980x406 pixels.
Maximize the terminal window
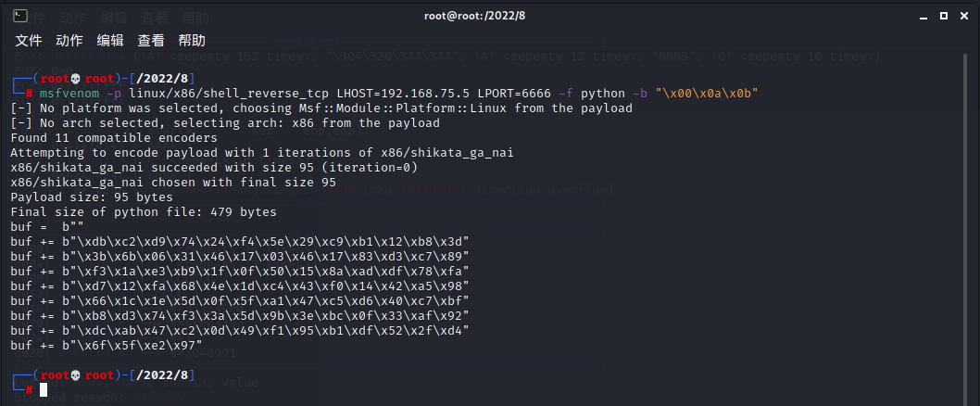coord(944,16)
